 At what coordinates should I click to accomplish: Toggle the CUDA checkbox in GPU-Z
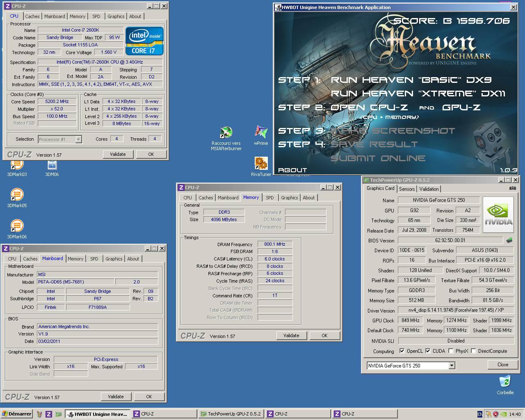tap(428, 351)
